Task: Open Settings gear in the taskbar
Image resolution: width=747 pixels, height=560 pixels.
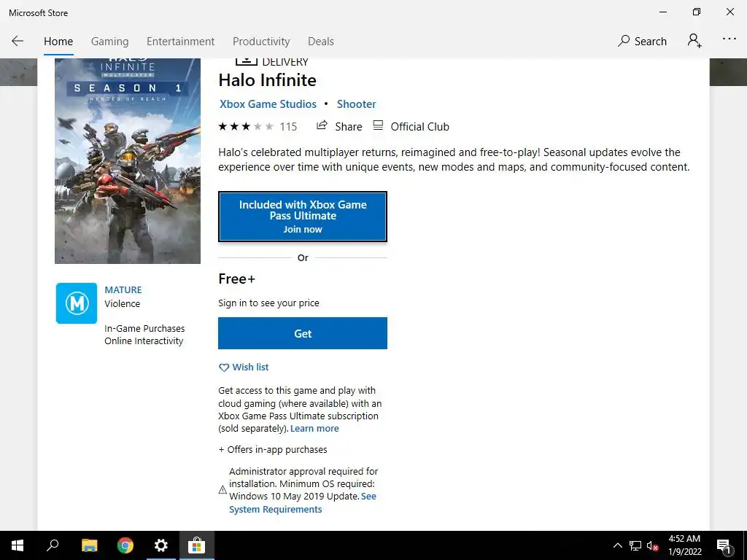Action: click(x=161, y=545)
